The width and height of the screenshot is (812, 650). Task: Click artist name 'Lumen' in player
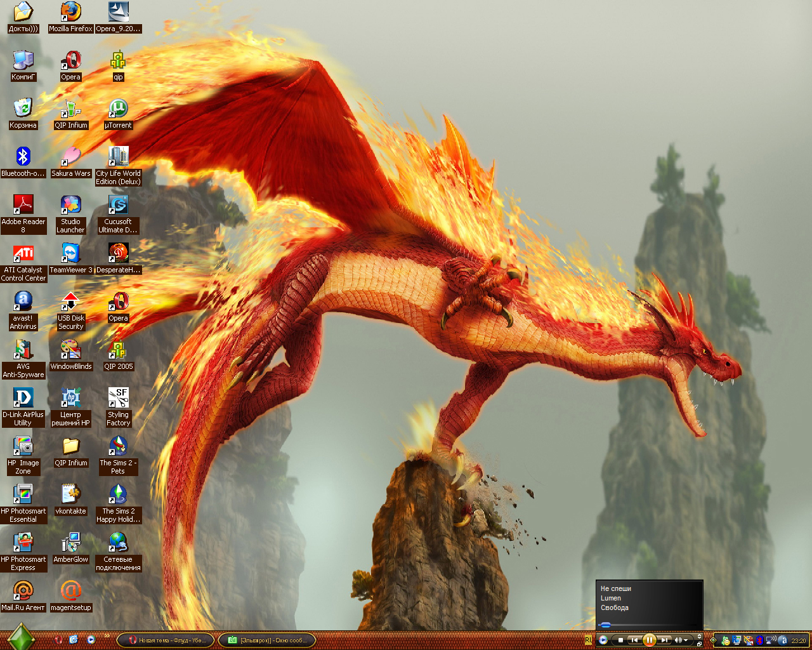tap(611, 598)
